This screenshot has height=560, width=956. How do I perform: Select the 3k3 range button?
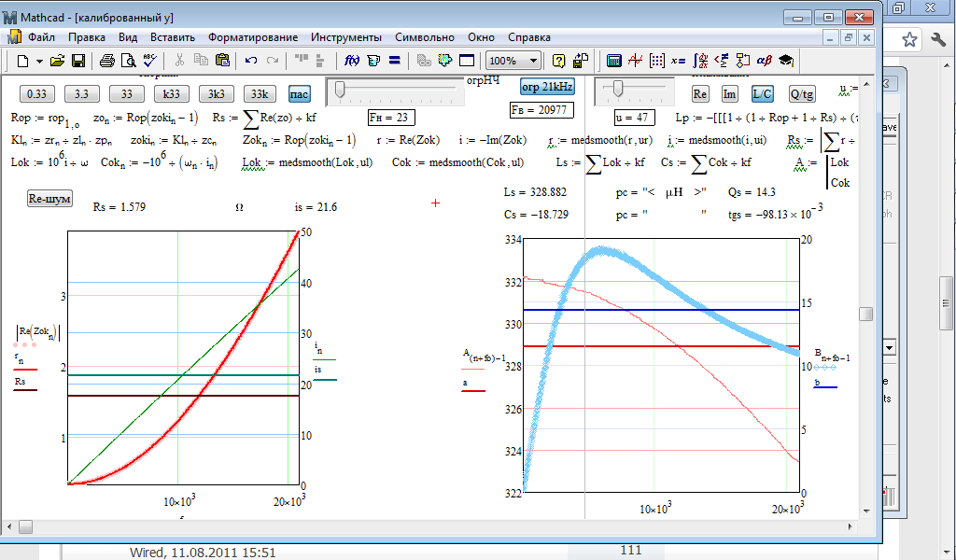click(x=216, y=93)
